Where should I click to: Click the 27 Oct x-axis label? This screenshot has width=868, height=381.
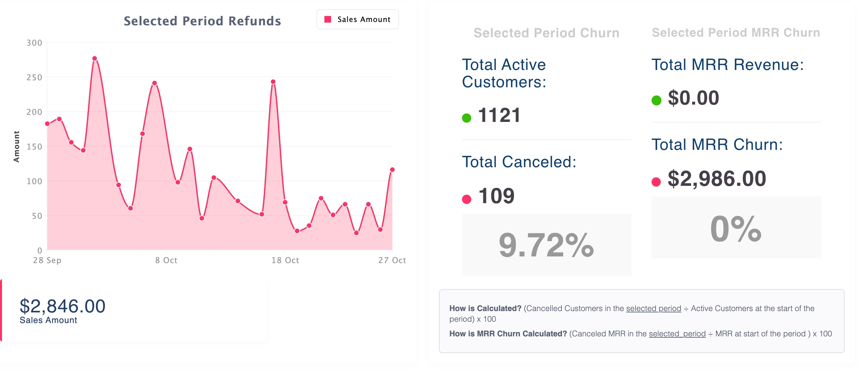[392, 260]
